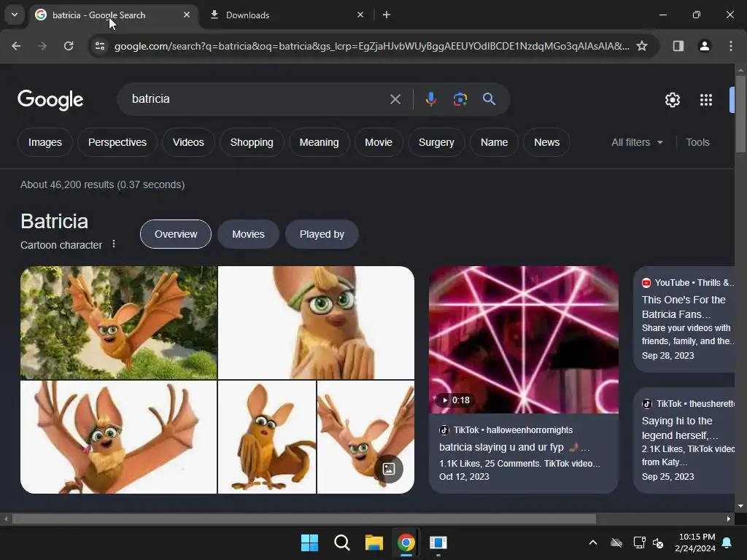Open the tab search dropdown arrow
This screenshot has height=560, width=747.
[x=15, y=15]
